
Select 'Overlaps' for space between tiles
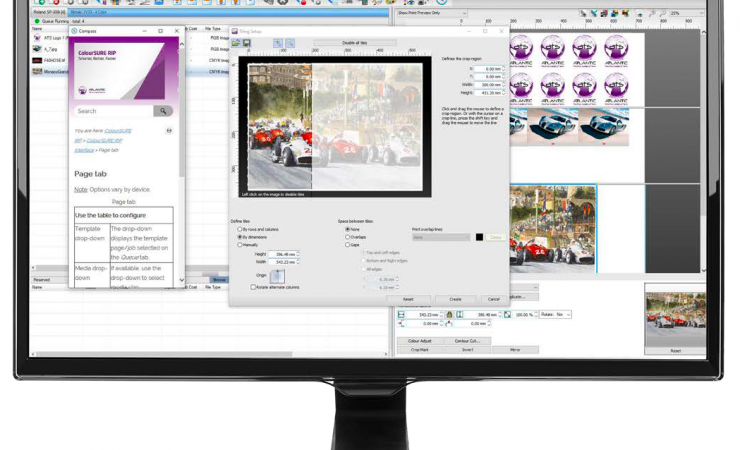tap(346, 237)
